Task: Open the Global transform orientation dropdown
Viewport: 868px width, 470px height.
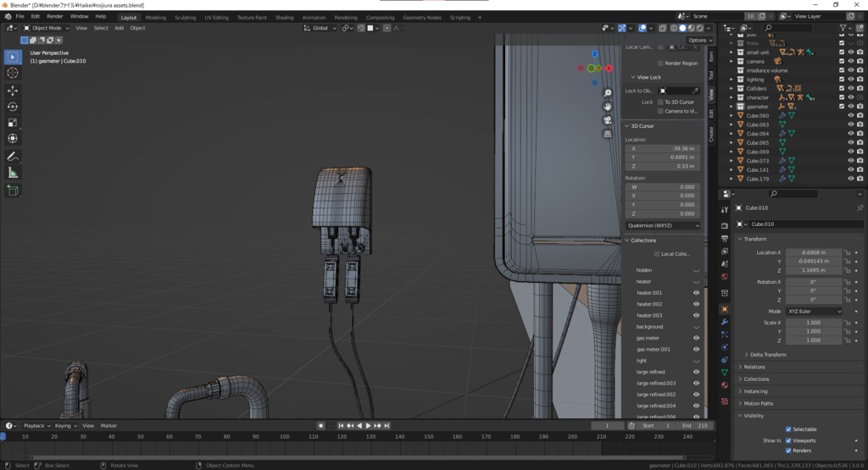Action: tap(320, 28)
